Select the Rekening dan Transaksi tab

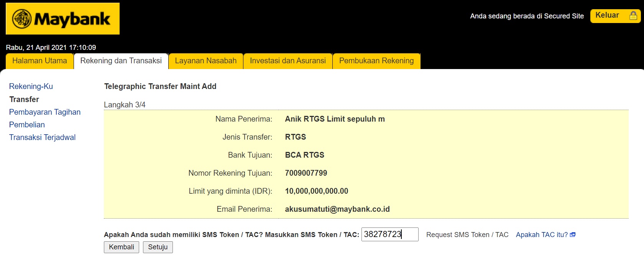click(121, 61)
